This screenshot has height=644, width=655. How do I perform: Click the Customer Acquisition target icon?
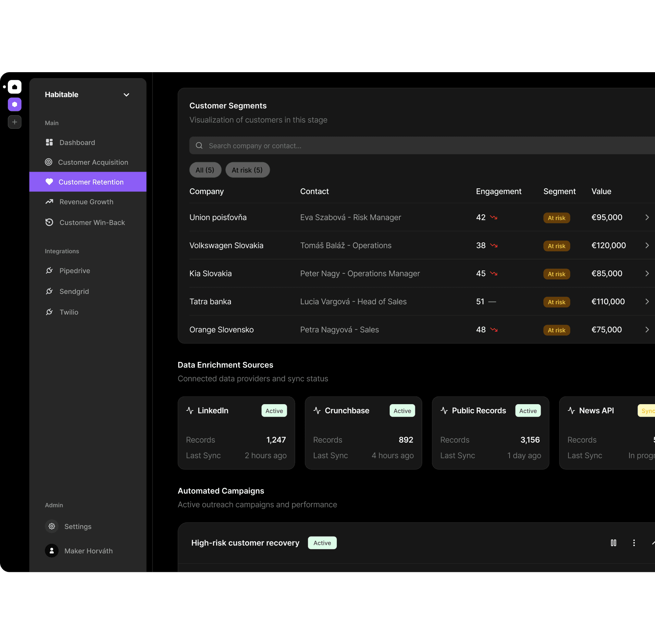click(x=48, y=162)
